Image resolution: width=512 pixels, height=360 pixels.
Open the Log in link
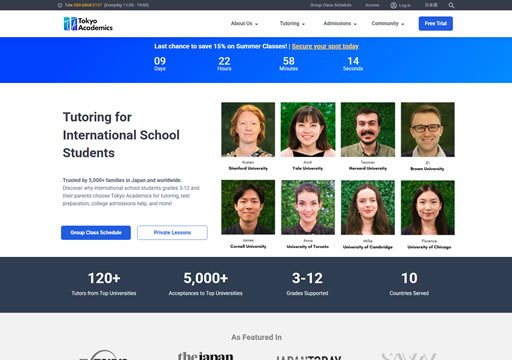click(x=405, y=5)
